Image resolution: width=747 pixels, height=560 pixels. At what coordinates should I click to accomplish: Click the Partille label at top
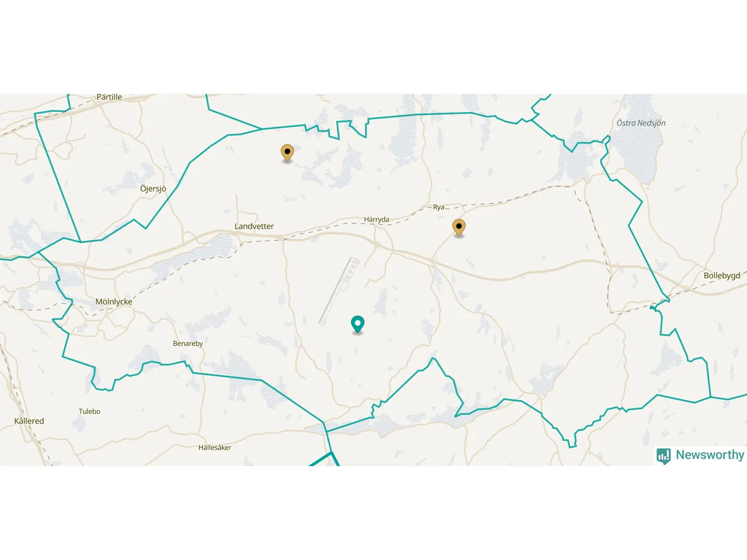(109, 97)
